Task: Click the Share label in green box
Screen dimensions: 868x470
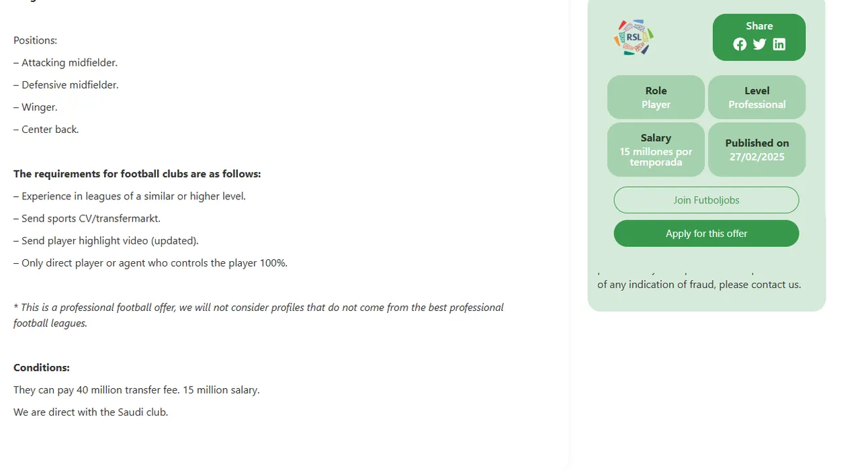Action: (759, 26)
